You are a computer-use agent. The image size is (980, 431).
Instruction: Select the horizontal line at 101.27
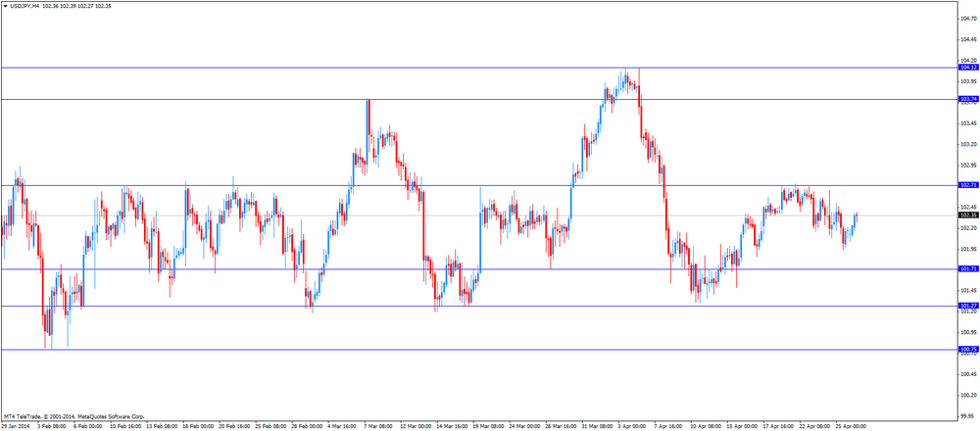pyautogui.click(x=479, y=306)
